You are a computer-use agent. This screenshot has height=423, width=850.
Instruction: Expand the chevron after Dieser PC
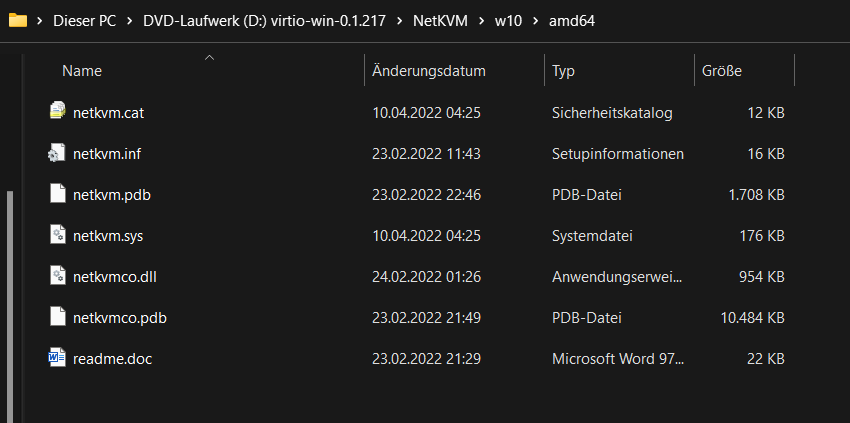tap(130, 21)
